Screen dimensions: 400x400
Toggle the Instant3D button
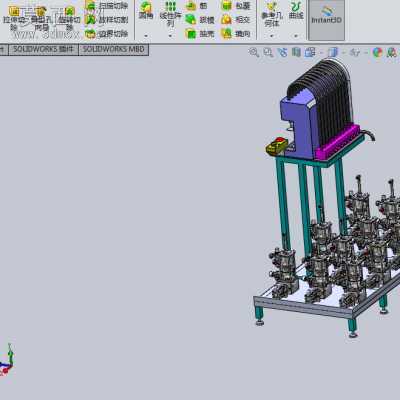pyautogui.click(x=327, y=20)
